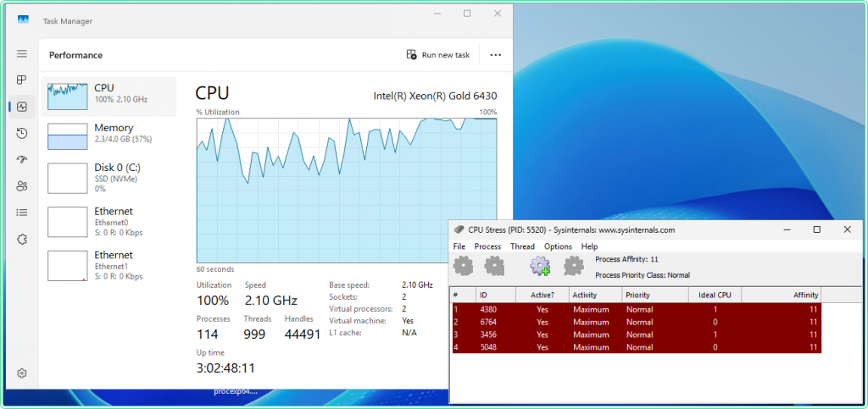Sort by # column header
Screen dimensions: 868x409
(x=463, y=296)
